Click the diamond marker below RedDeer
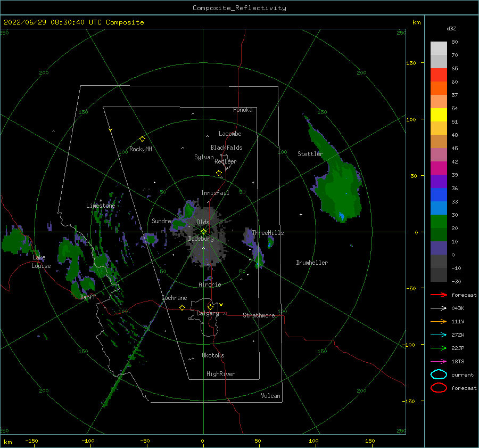 point(219,173)
